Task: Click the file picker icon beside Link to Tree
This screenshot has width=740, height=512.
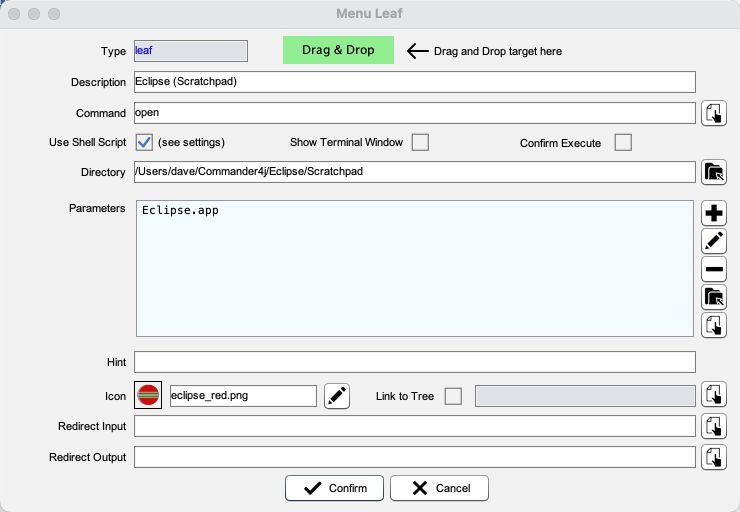Action: pyautogui.click(x=713, y=396)
